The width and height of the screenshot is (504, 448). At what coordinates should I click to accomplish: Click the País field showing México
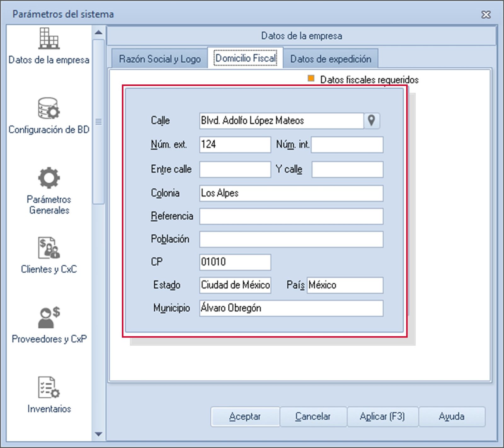(345, 285)
